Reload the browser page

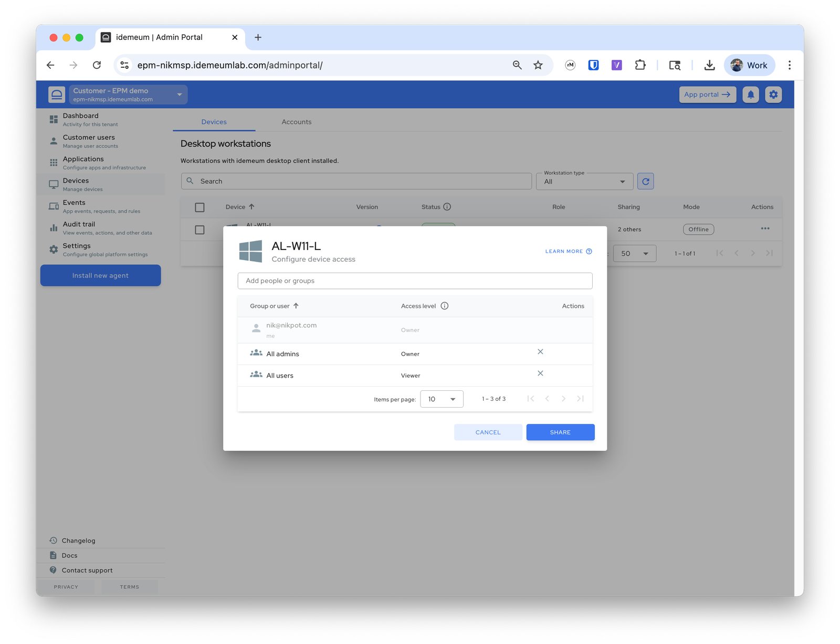tap(97, 65)
